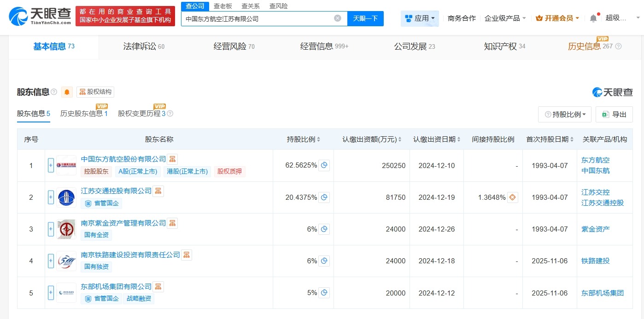This screenshot has height=319, width=644.
Task: Click the question mark icon after 股权变更历程
Action: click(x=170, y=113)
